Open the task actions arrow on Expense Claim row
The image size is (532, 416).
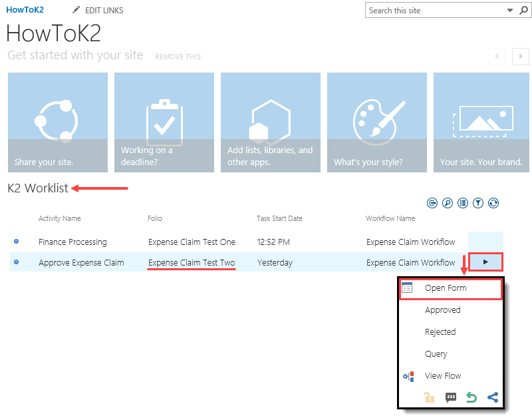pyautogui.click(x=485, y=262)
